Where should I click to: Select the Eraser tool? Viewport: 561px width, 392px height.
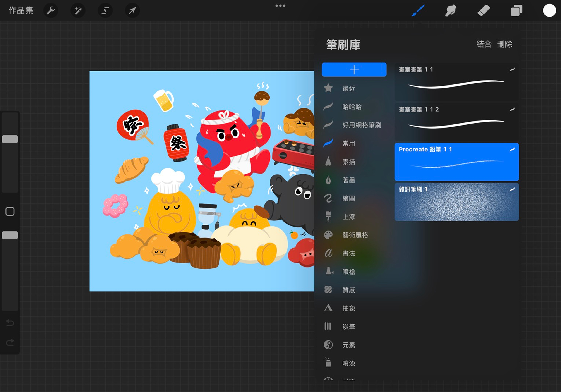point(484,10)
